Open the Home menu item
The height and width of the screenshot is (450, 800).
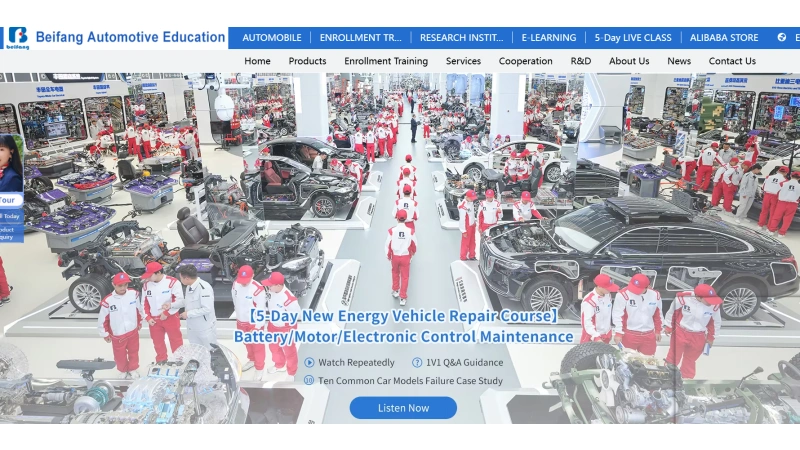257,61
